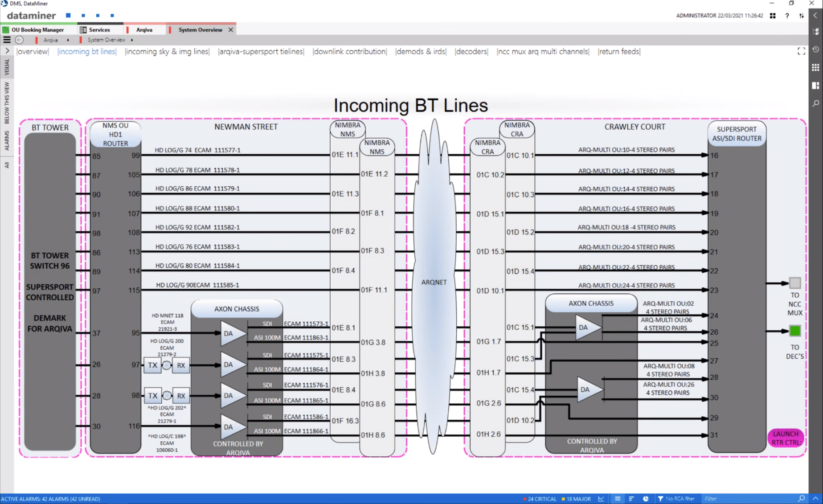The height and width of the screenshot is (504, 823).
Task: Expand the left side panel with the chevron
Action: pos(7,51)
